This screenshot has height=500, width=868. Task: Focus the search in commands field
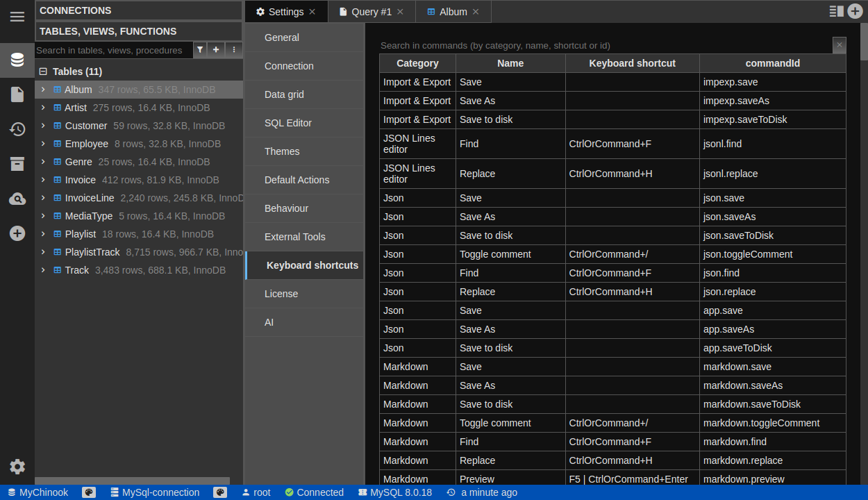[604, 46]
